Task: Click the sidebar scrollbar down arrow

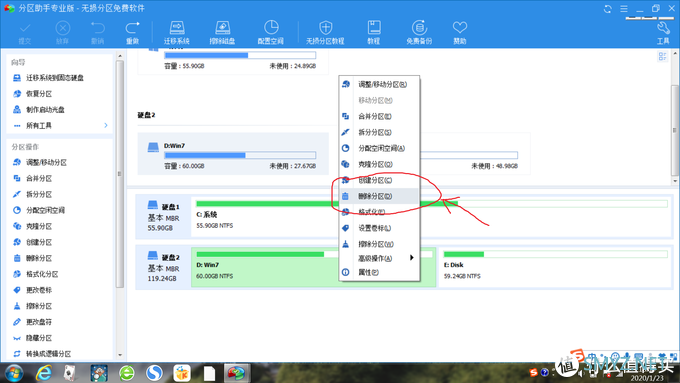Action: click(x=120, y=355)
